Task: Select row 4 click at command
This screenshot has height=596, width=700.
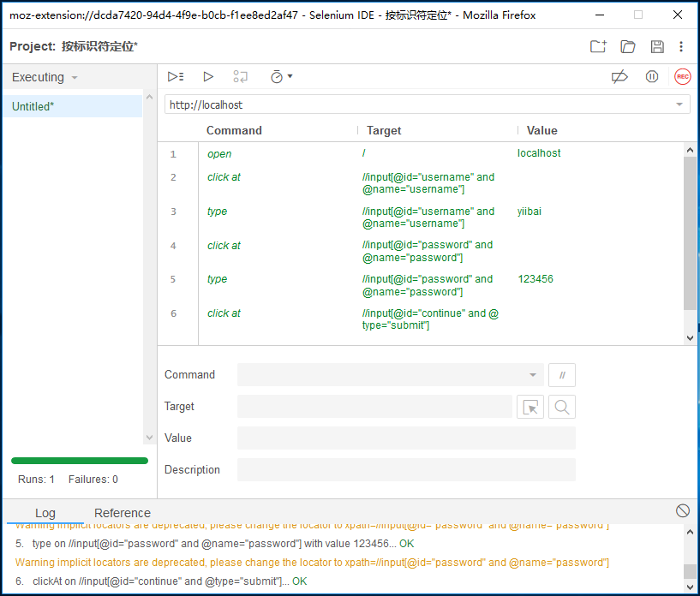Action: point(421,251)
